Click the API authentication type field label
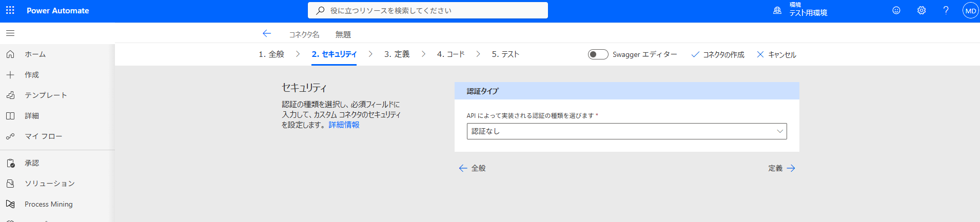 point(532,115)
